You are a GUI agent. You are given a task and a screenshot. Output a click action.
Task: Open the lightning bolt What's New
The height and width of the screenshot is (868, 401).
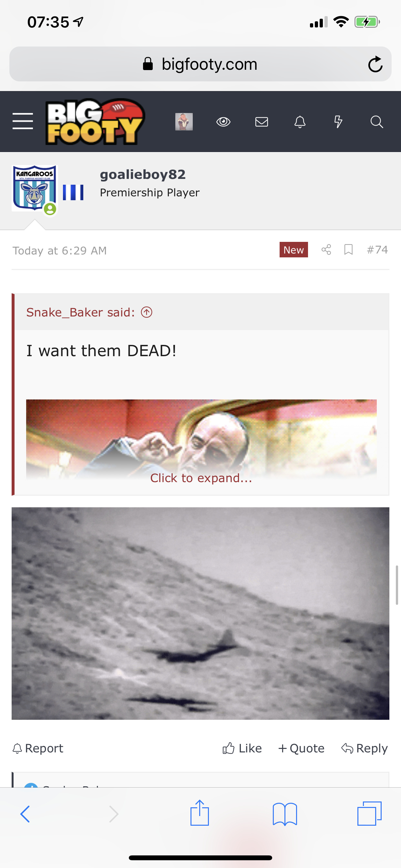pyautogui.click(x=338, y=122)
